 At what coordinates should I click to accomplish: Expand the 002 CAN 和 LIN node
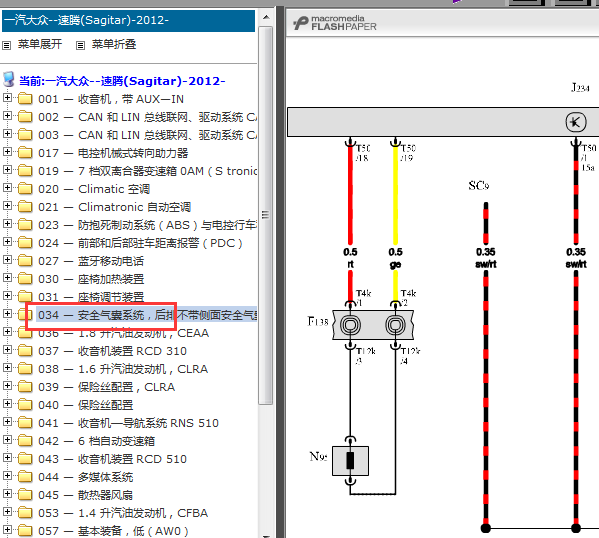[7, 116]
